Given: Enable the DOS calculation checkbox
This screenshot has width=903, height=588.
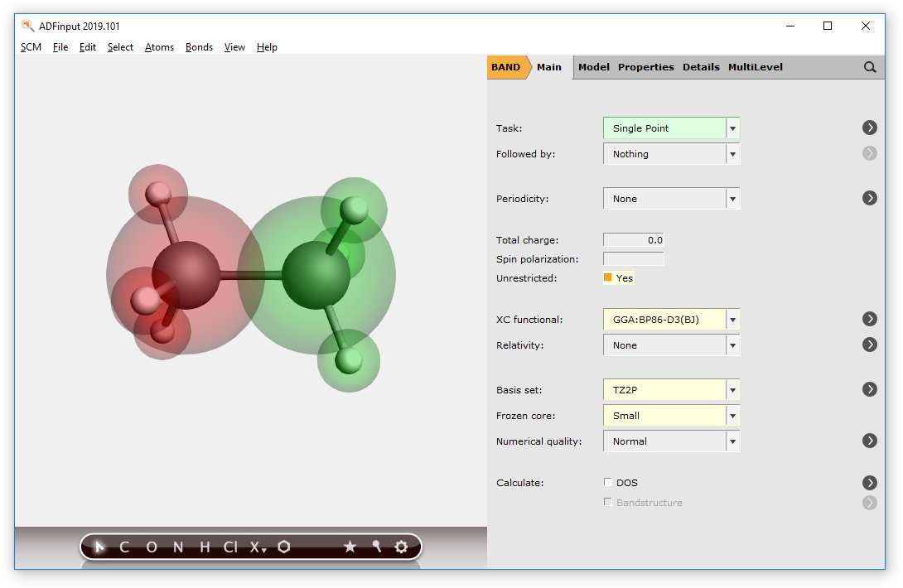Looking at the screenshot, I should (x=607, y=482).
